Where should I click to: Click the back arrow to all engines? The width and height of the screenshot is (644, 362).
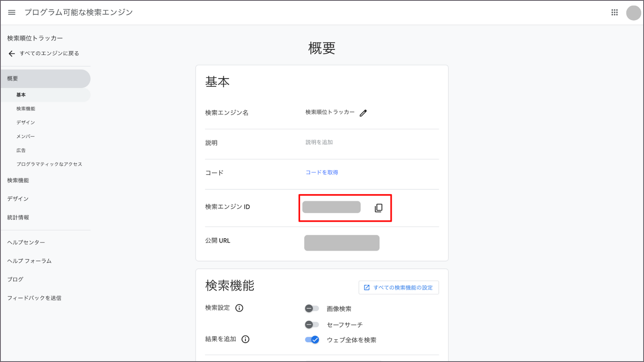[x=12, y=53]
